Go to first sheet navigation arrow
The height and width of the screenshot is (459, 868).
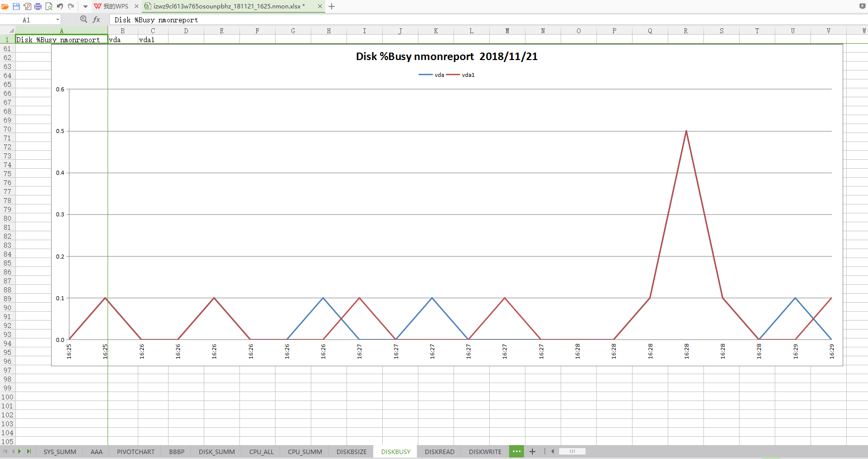[5, 452]
